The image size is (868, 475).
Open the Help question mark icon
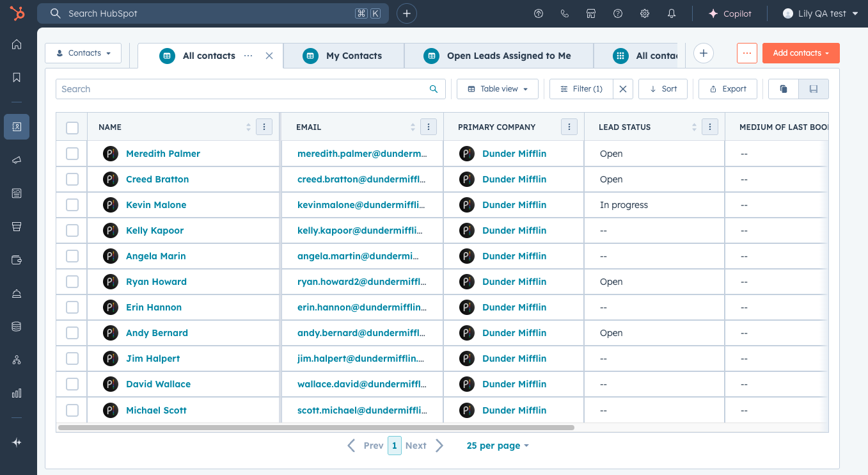[x=618, y=13]
